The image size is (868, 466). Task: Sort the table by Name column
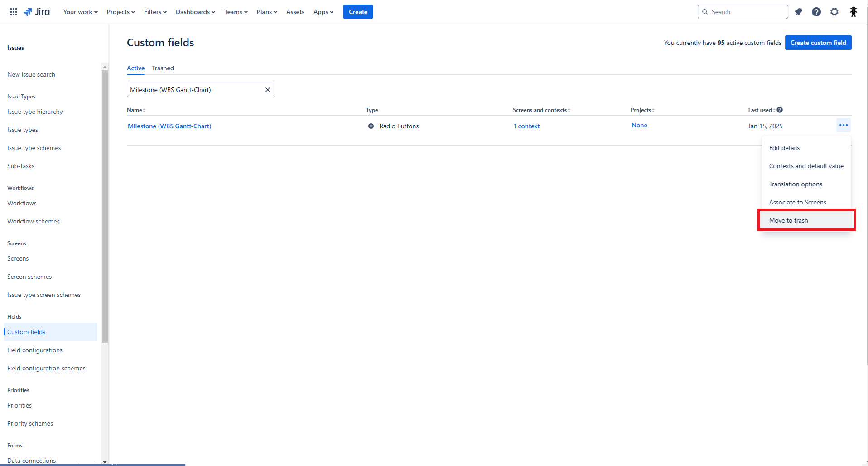136,110
